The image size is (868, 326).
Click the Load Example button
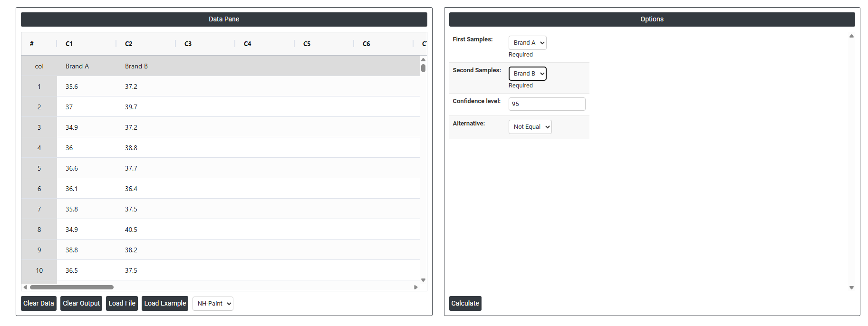point(165,303)
